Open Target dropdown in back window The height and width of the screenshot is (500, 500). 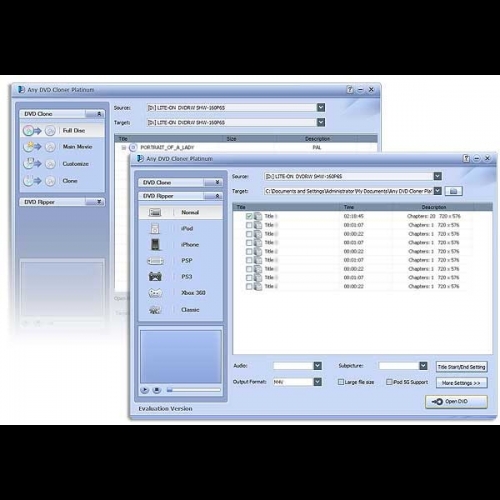coord(321,122)
